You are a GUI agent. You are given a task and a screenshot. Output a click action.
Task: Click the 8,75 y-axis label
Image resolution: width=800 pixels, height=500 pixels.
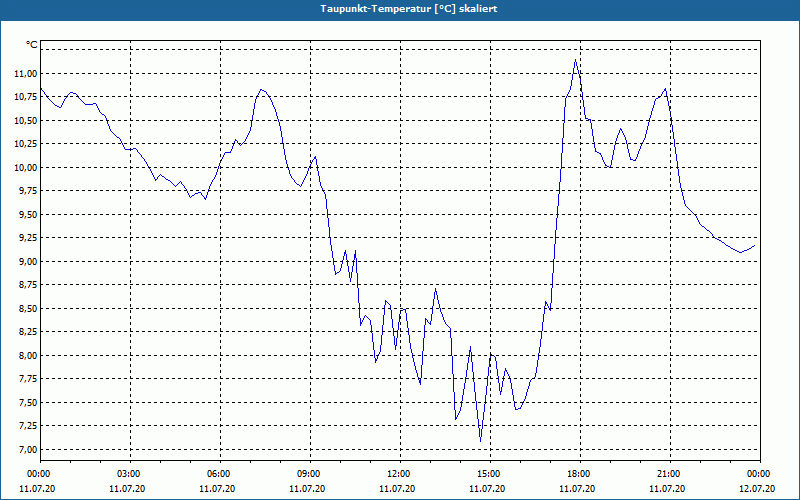click(29, 285)
